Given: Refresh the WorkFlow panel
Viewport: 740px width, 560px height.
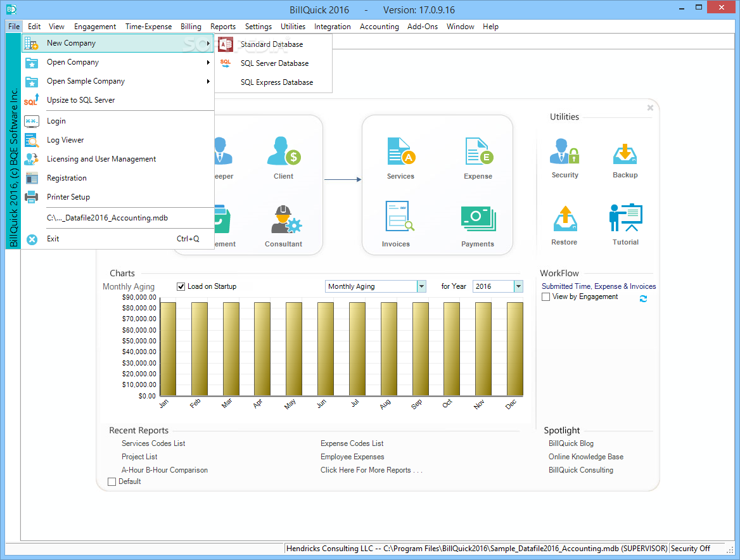Looking at the screenshot, I should point(643,298).
